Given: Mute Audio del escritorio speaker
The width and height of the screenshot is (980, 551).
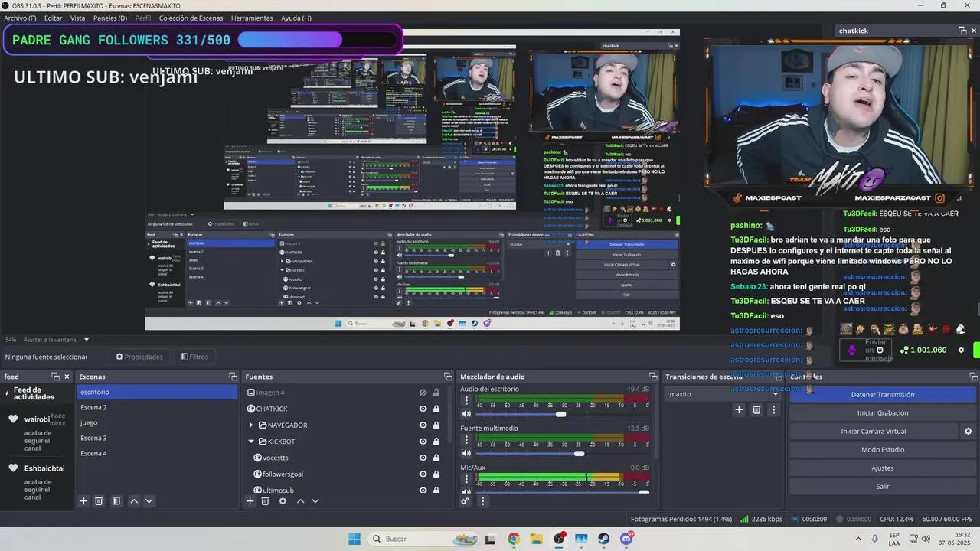Looking at the screenshot, I should tap(466, 414).
